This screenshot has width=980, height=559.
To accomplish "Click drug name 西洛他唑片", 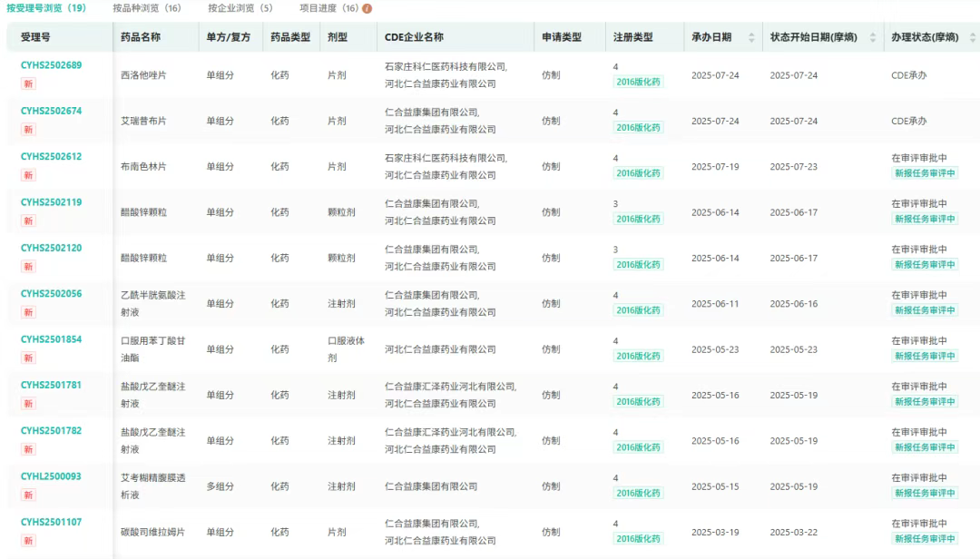I will (x=143, y=75).
